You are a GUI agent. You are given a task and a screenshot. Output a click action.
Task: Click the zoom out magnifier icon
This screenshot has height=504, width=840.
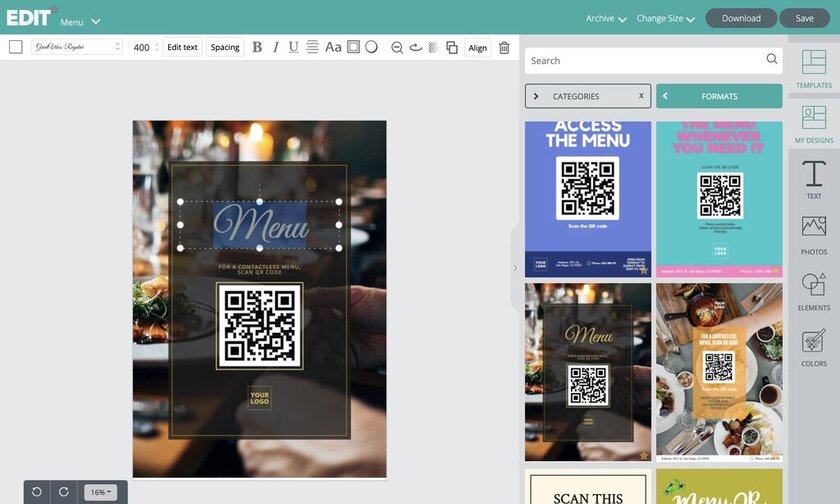(x=397, y=48)
